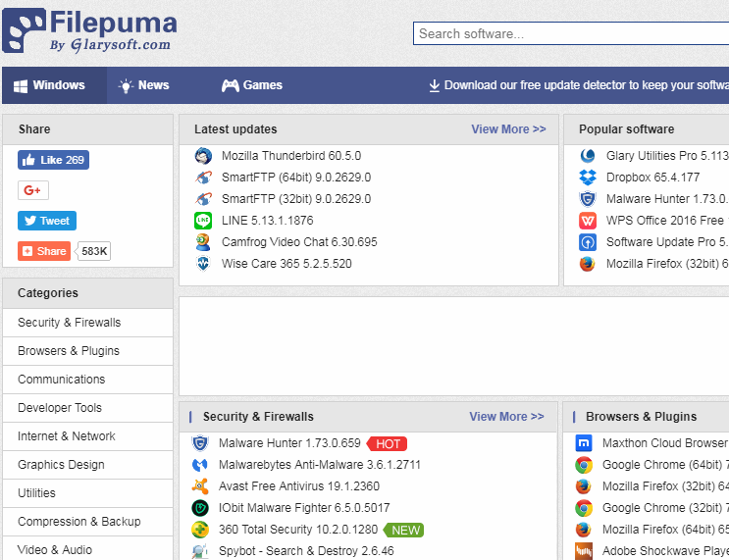Click the NEW badge beside 360 Total Security

click(404, 531)
